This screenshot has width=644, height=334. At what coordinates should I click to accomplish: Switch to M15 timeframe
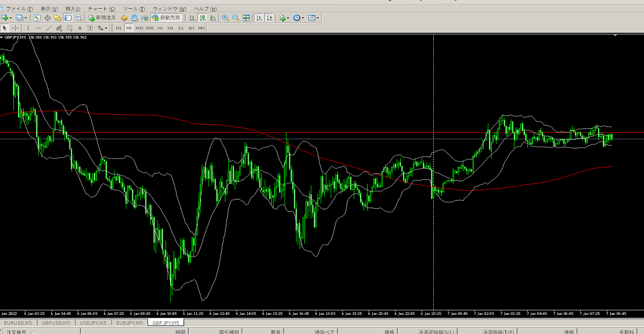[139, 28]
